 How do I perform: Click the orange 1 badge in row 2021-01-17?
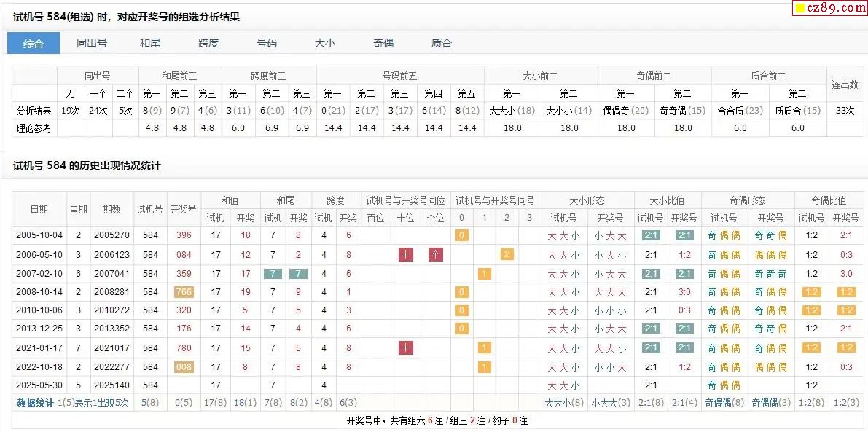(x=485, y=347)
